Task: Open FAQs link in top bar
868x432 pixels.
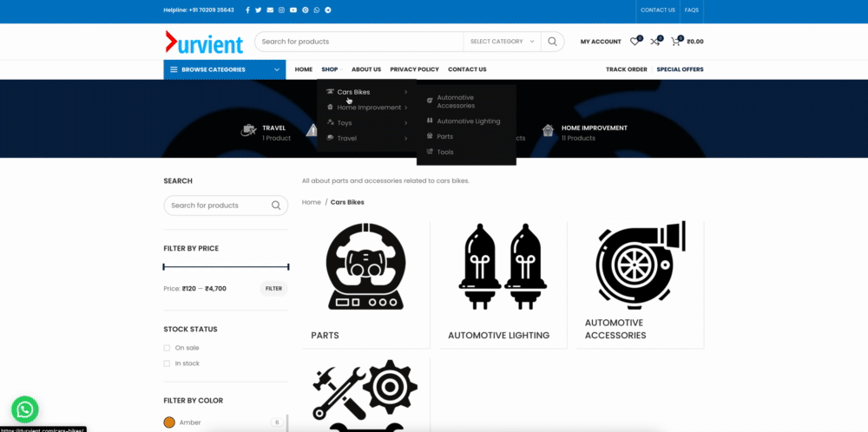Action: 692,10
